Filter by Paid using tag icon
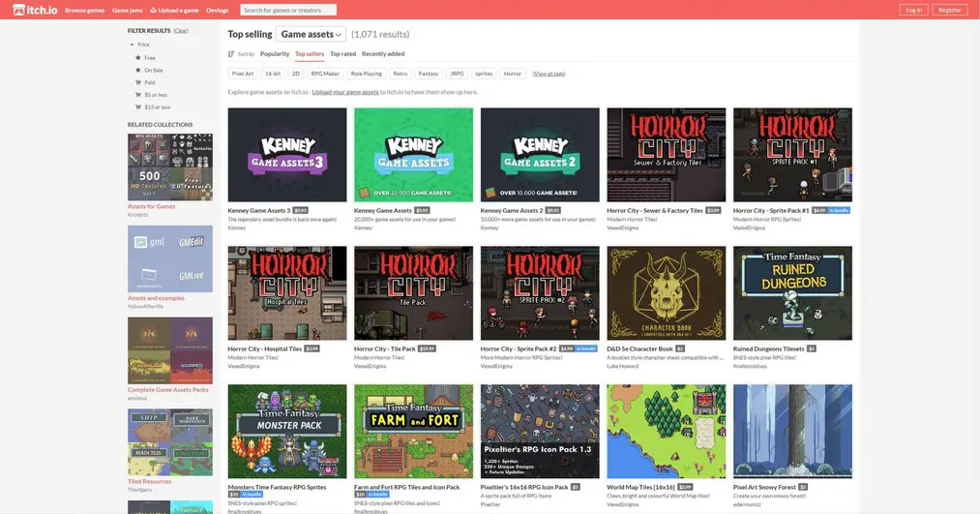The width and height of the screenshot is (980, 514). pos(138,82)
